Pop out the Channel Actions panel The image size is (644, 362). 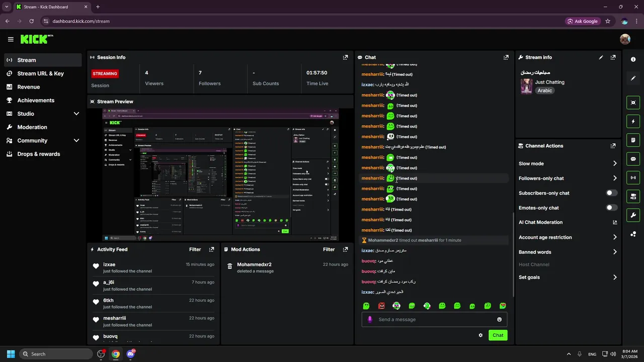click(x=613, y=146)
